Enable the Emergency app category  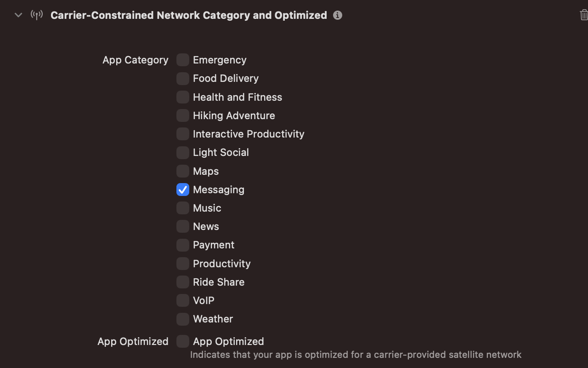[182, 60]
